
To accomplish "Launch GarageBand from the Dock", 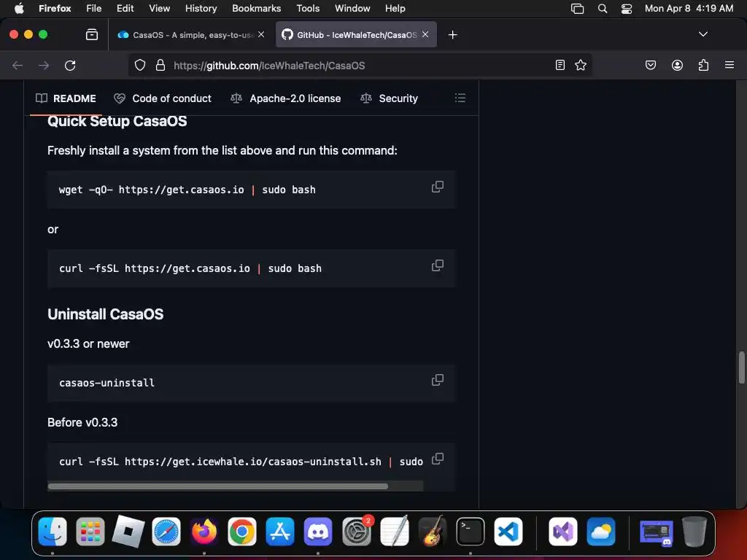I will coord(432,532).
